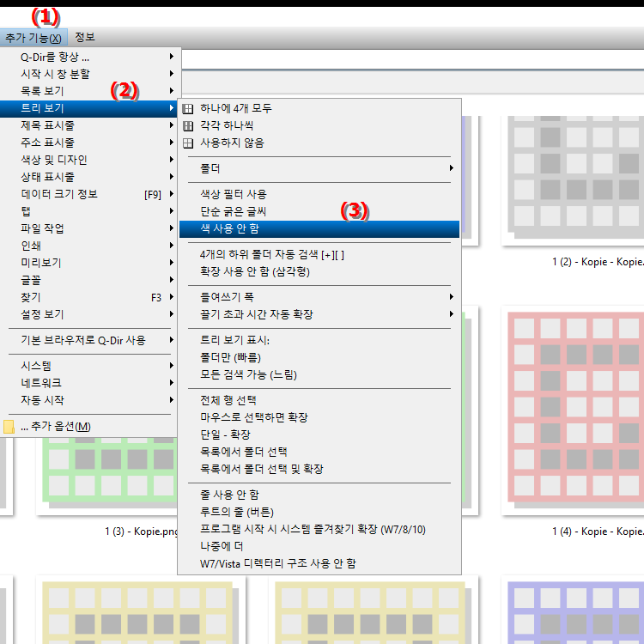Toggle '목록에서 폴더 선택' option
The width and height of the screenshot is (644, 644).
click(x=319, y=452)
